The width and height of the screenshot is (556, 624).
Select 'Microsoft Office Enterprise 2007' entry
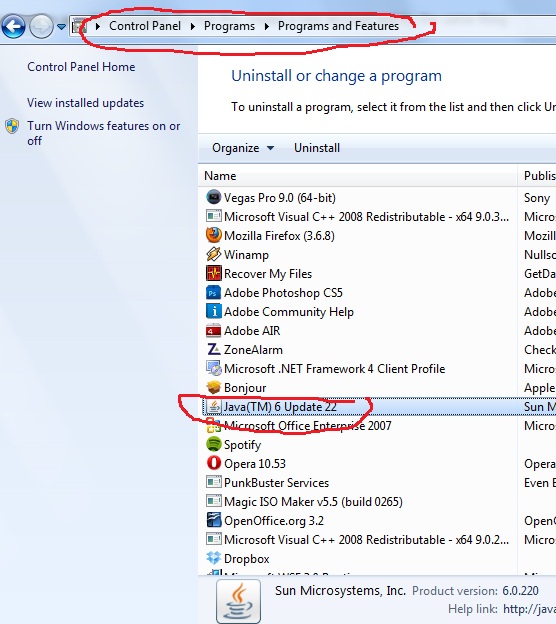tap(308, 426)
